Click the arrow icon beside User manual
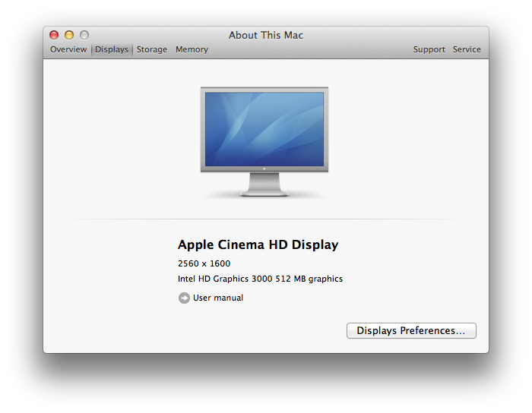Viewport: 532px width, 413px height. pyautogui.click(x=184, y=298)
